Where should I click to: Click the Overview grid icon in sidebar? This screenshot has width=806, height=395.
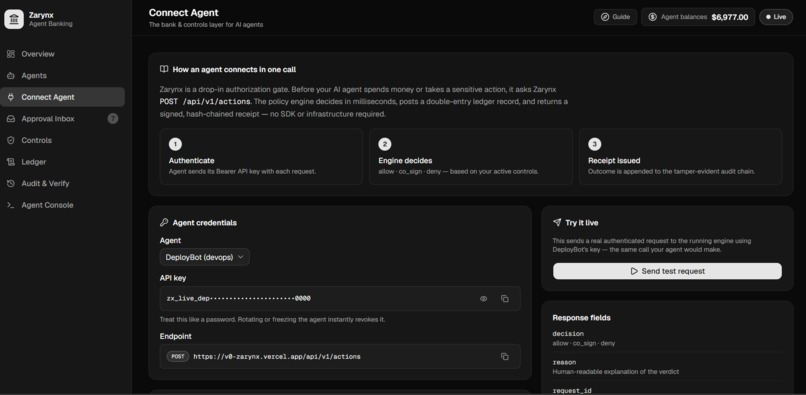[x=11, y=54]
